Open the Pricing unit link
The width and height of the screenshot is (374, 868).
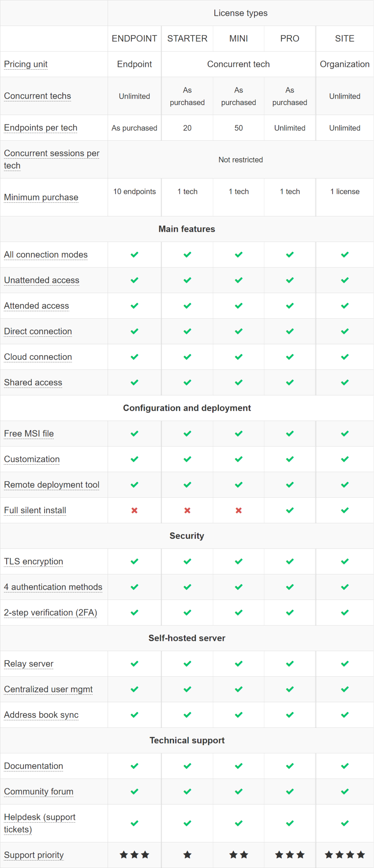click(26, 64)
